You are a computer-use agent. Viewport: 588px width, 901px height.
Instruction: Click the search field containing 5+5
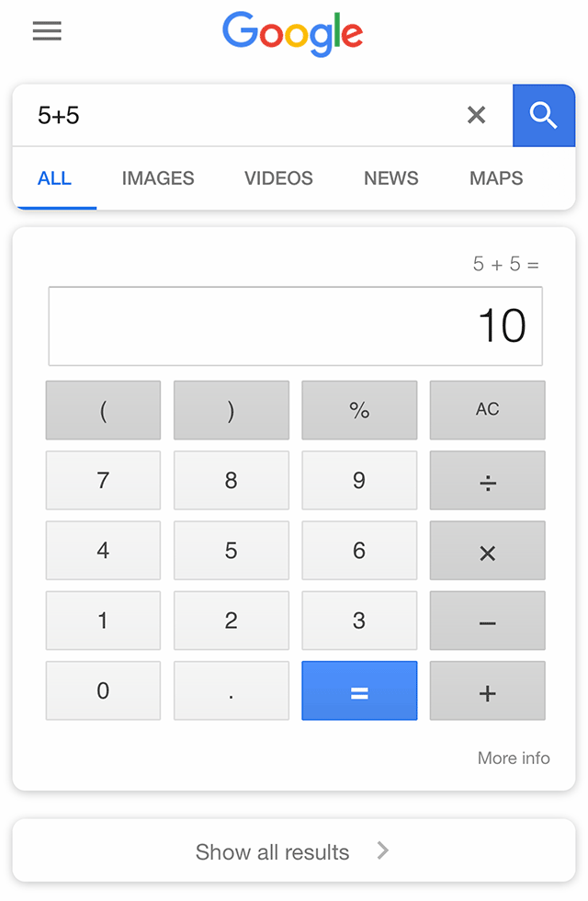click(239, 116)
